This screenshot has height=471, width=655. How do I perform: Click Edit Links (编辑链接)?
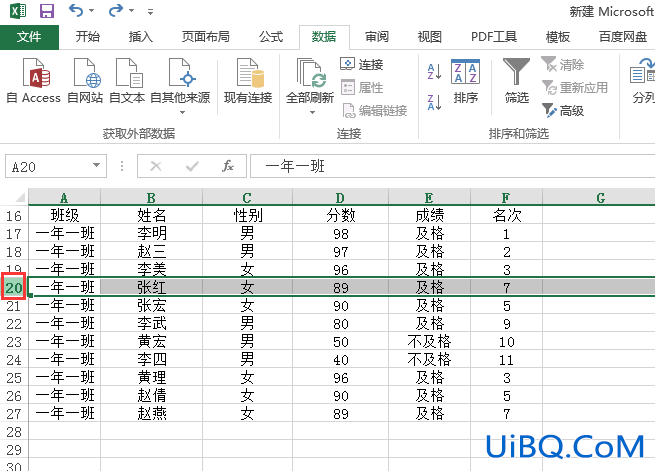coord(374,111)
